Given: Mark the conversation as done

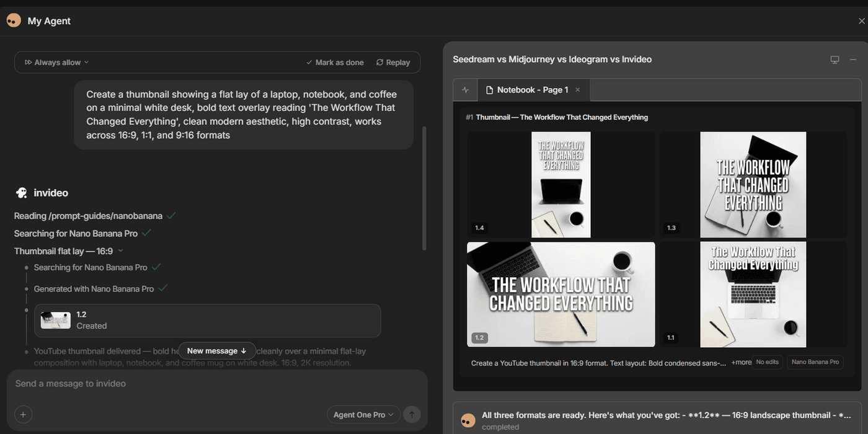Looking at the screenshot, I should (335, 62).
